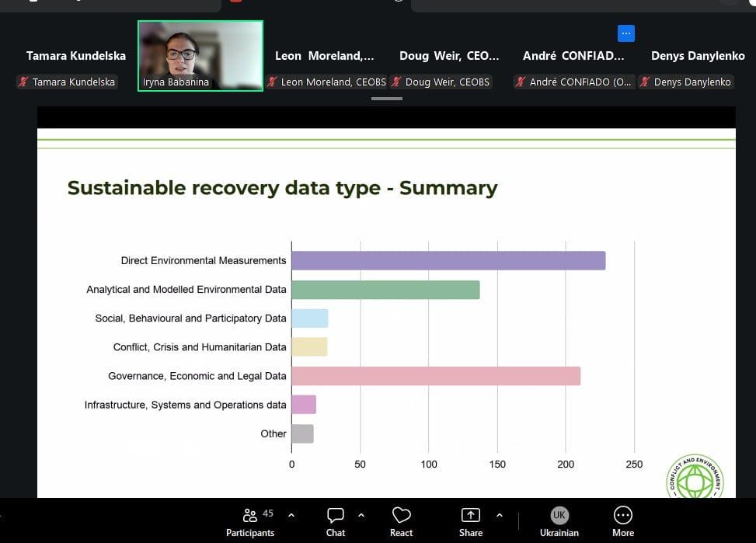The height and width of the screenshot is (543, 756).
Task: Select the Tamara Kundelska participant tile
Action: pyautogui.click(x=75, y=56)
